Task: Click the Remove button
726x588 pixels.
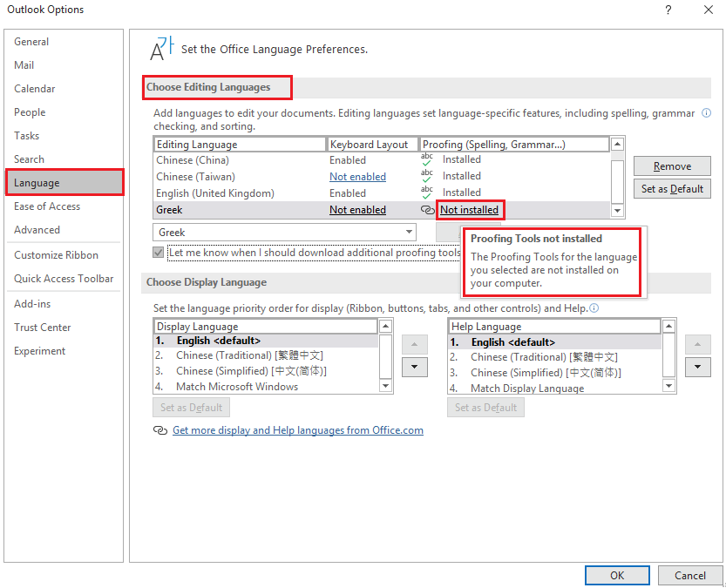Action: pyautogui.click(x=672, y=166)
